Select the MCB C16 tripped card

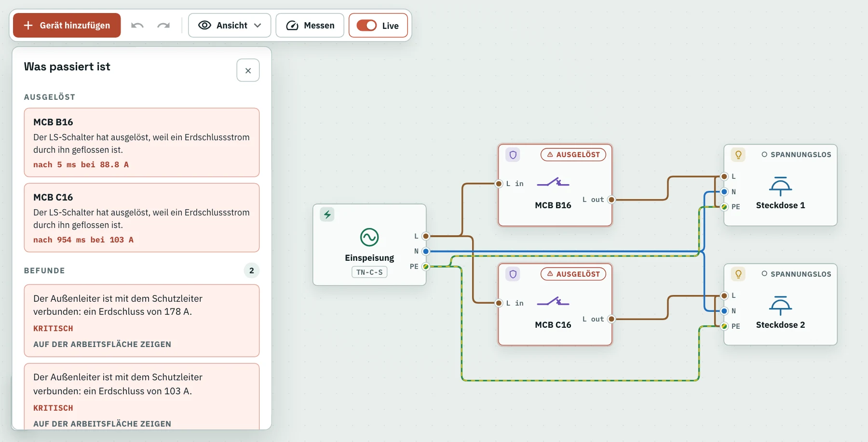click(142, 218)
